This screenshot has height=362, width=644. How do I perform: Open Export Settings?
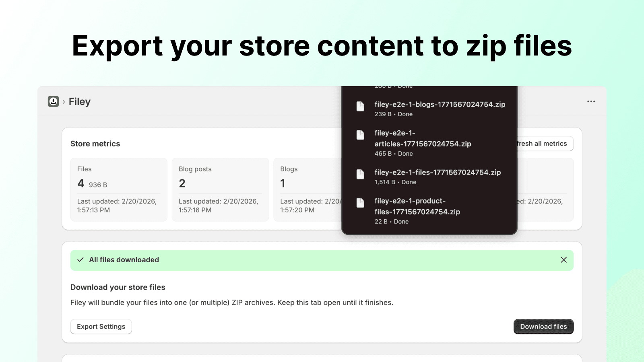pos(101,327)
